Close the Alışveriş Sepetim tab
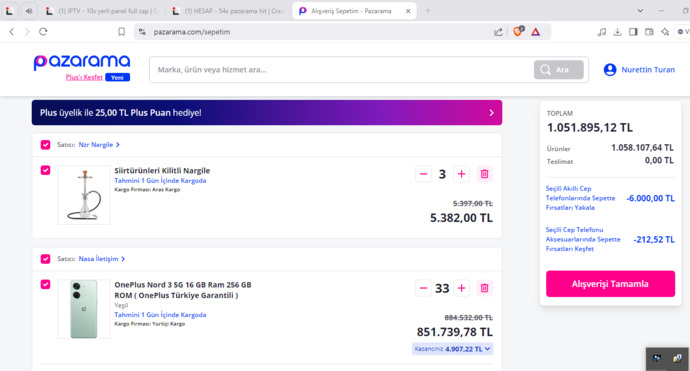This screenshot has width=690, height=371. (408, 11)
